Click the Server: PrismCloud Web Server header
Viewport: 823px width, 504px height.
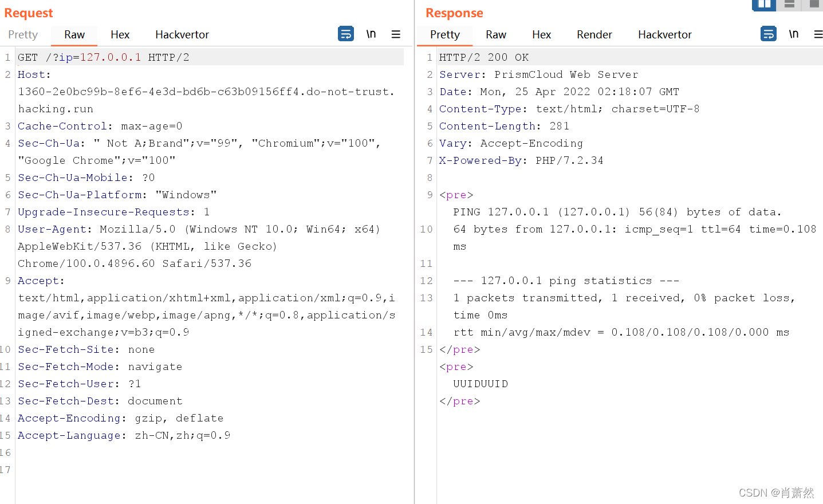pyautogui.click(x=539, y=74)
